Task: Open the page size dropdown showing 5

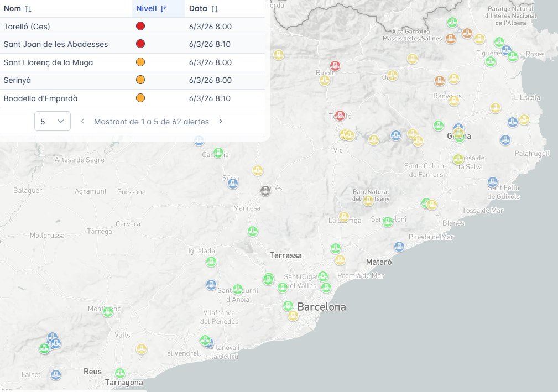Action: coord(52,121)
